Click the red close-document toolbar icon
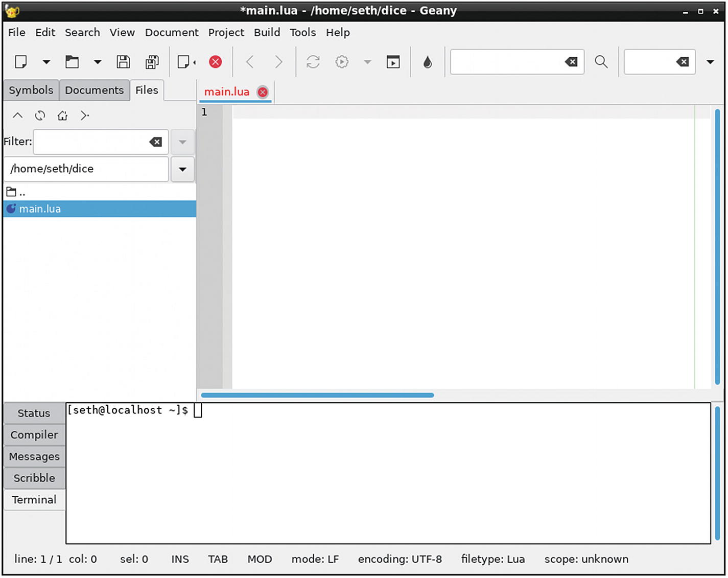Viewport: 728px width, 578px height. pyautogui.click(x=216, y=62)
